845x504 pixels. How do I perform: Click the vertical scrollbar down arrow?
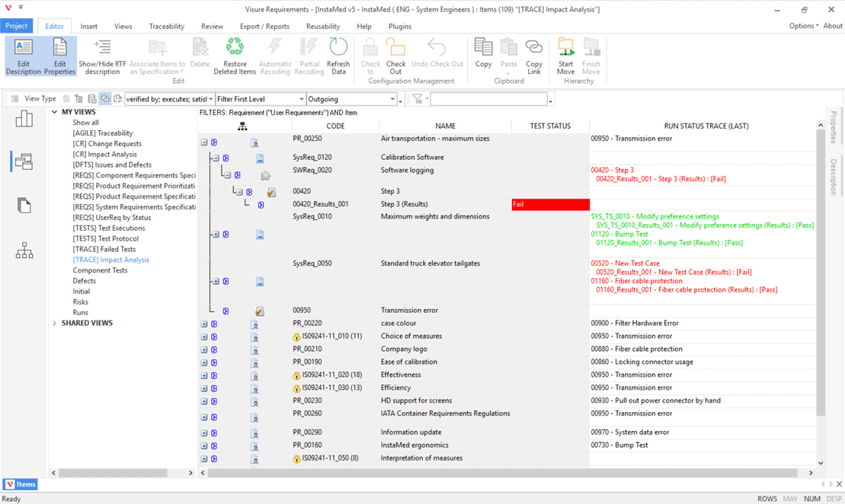[821, 463]
